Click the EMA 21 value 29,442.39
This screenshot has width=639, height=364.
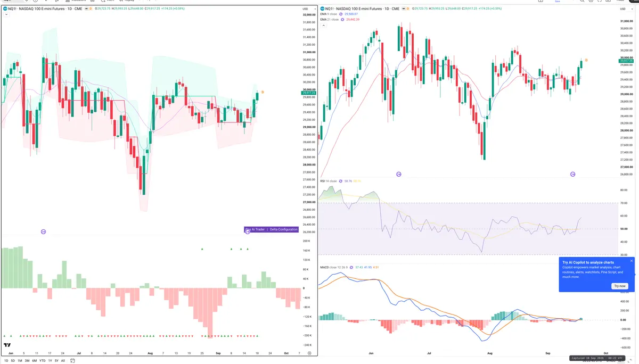point(353,20)
